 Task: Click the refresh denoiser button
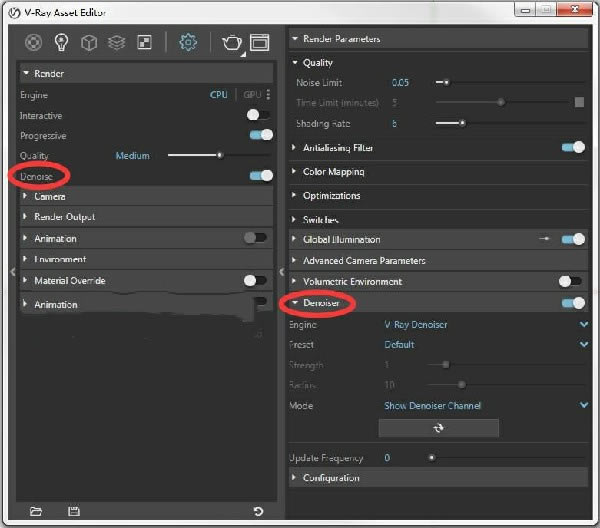click(439, 428)
